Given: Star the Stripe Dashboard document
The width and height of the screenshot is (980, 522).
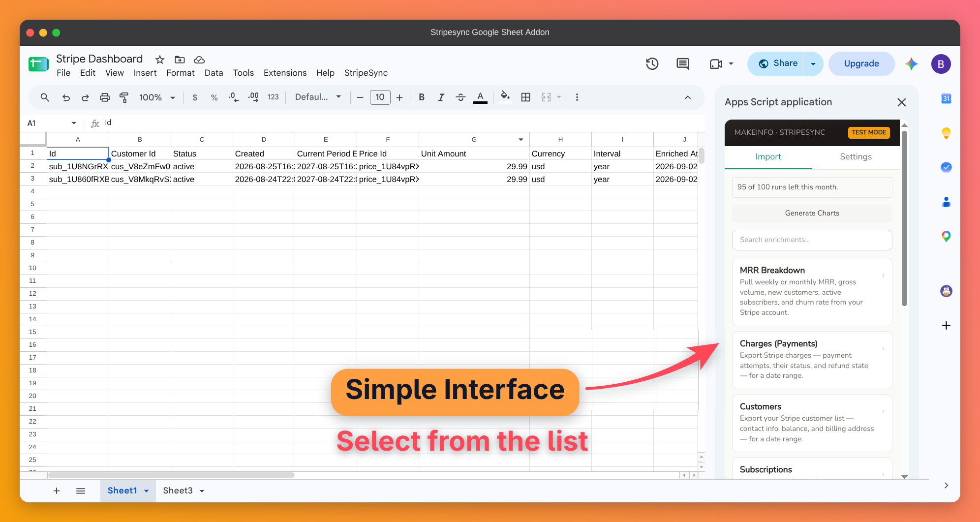Looking at the screenshot, I should tap(160, 60).
